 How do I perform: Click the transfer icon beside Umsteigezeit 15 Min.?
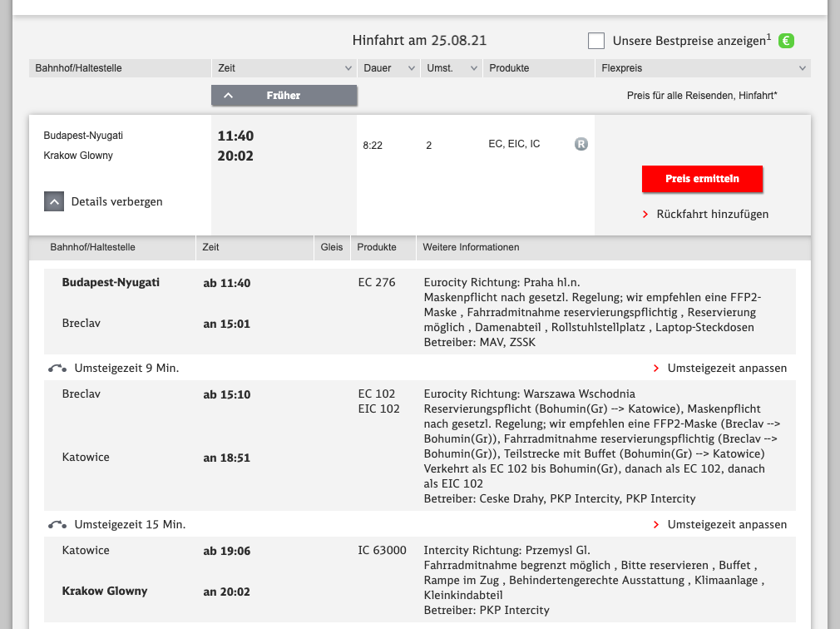pyautogui.click(x=57, y=525)
